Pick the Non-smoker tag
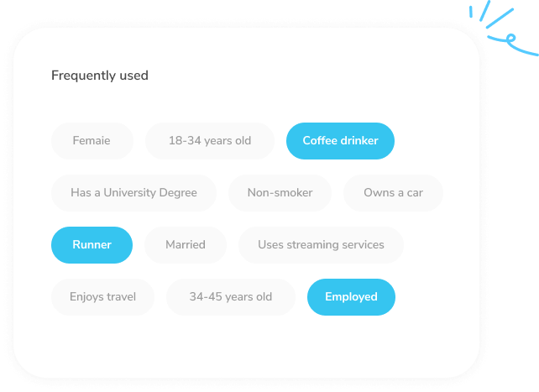The width and height of the screenshot is (539, 392). click(x=280, y=193)
